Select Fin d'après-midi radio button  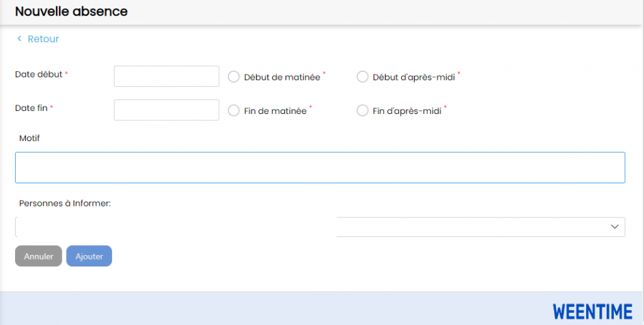(x=362, y=111)
